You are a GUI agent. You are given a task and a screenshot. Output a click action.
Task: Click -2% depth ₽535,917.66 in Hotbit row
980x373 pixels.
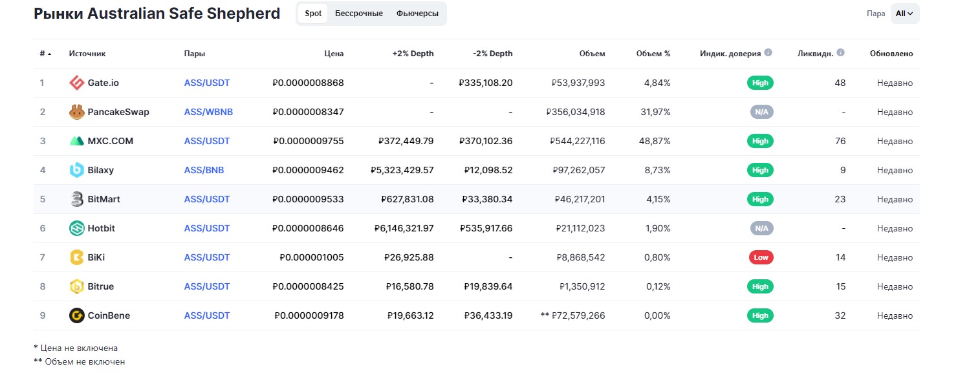[486, 228]
